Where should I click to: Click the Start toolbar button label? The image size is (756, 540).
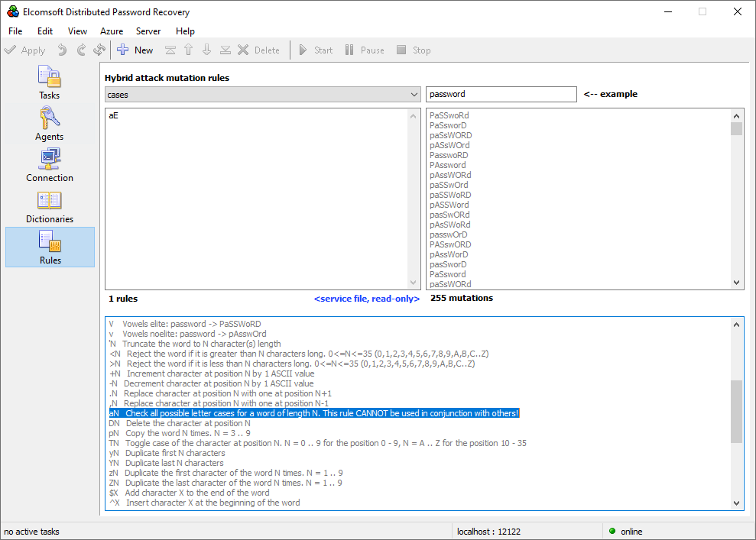323,50
